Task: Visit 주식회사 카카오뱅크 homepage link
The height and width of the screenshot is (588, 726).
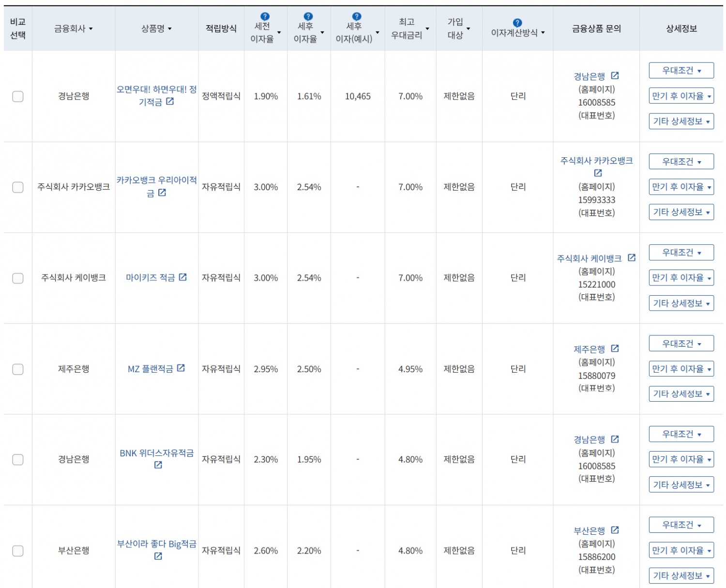Action: [x=596, y=161]
